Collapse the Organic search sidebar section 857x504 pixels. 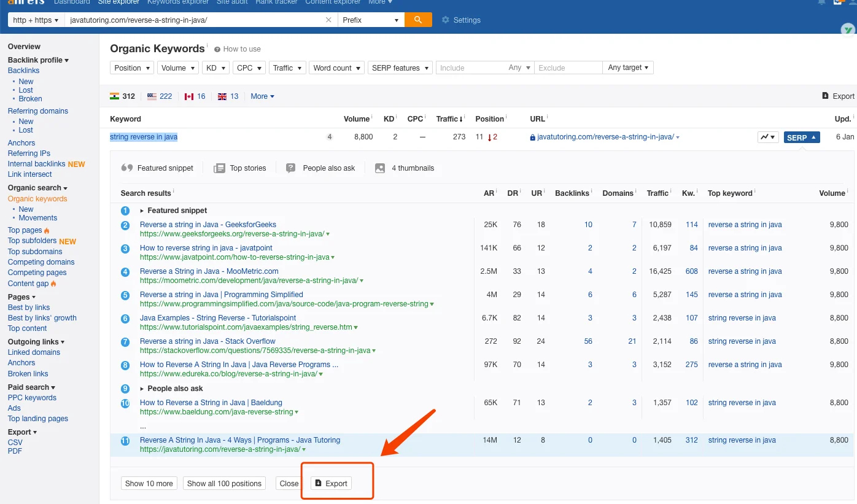(x=37, y=188)
